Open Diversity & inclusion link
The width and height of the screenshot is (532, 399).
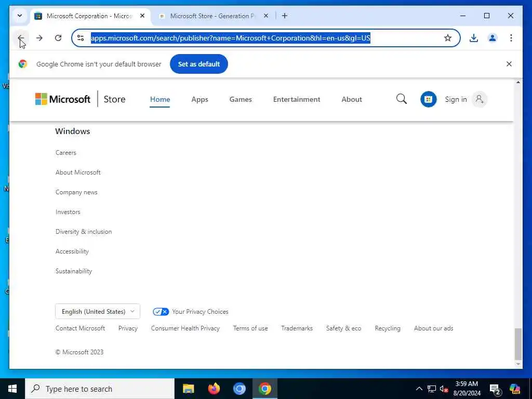84,231
